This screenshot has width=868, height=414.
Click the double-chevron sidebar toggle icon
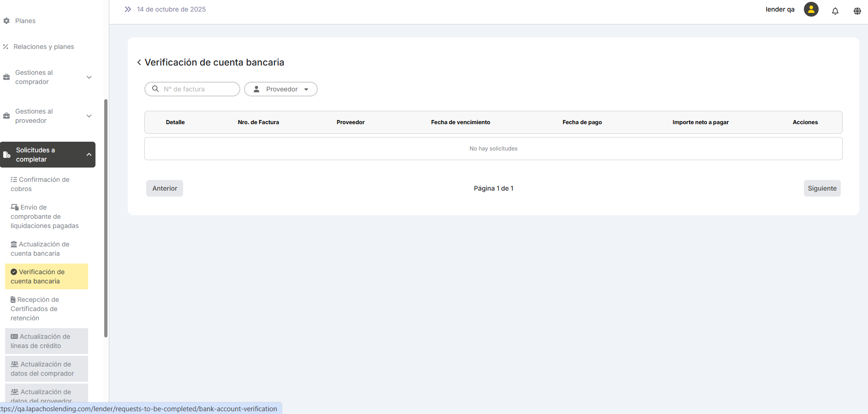(x=128, y=9)
